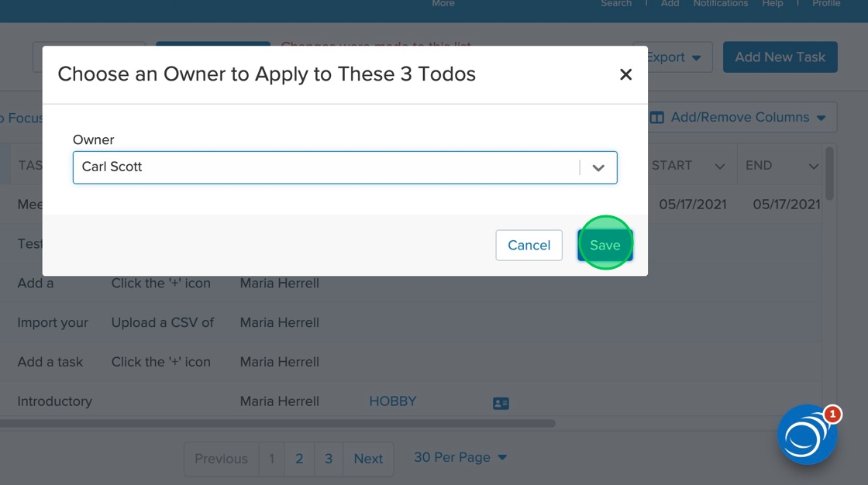Click Add New Task button
This screenshot has height=485, width=868.
(780, 57)
